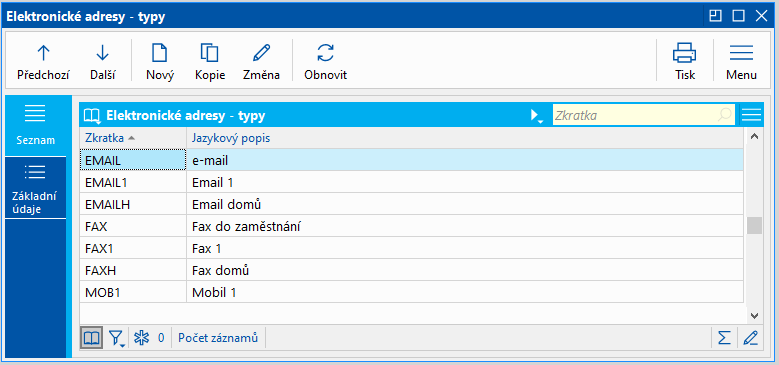The width and height of the screenshot is (779, 365).
Task: Open the filter funnel dropdown
Action: tap(116, 338)
